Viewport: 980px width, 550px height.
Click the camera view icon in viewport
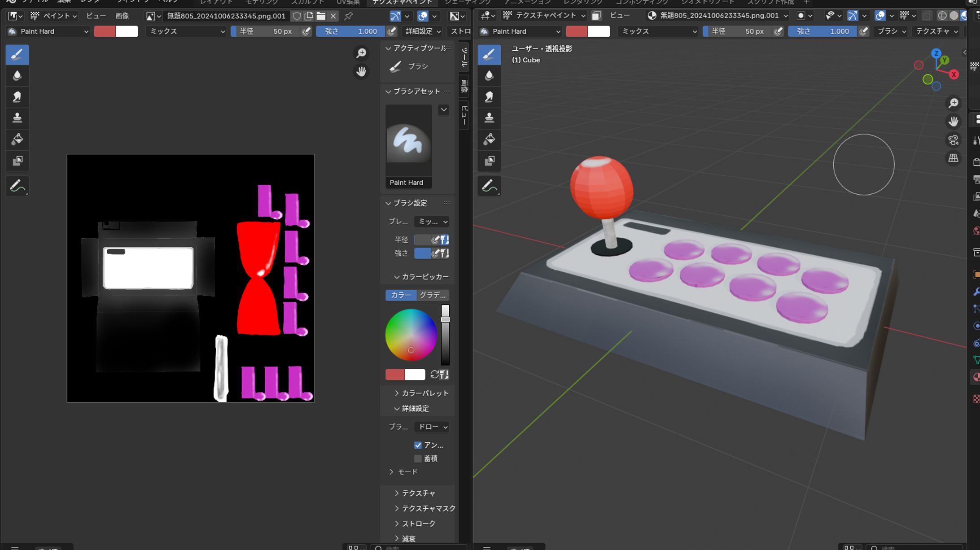click(953, 140)
